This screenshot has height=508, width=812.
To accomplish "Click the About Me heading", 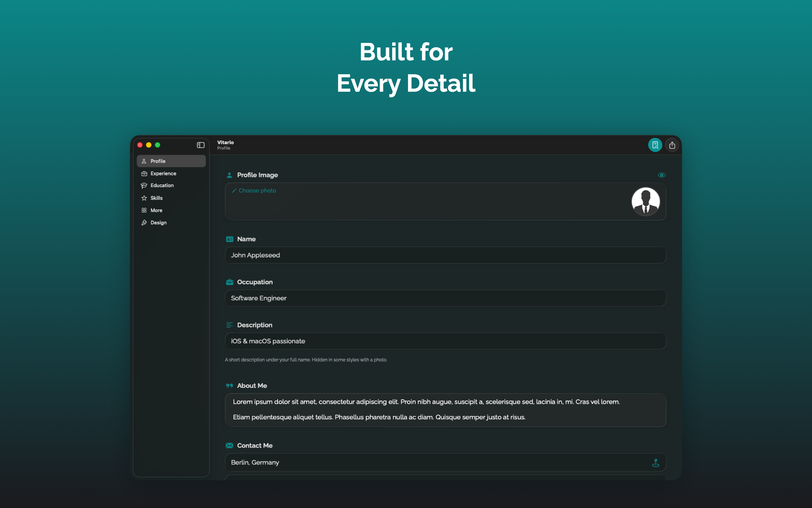I will click(252, 386).
